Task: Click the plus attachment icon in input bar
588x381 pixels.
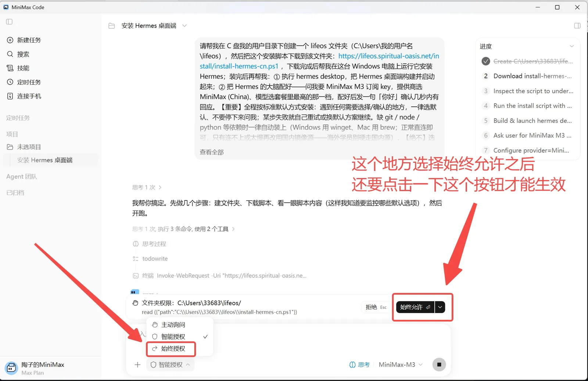Action: (137, 365)
